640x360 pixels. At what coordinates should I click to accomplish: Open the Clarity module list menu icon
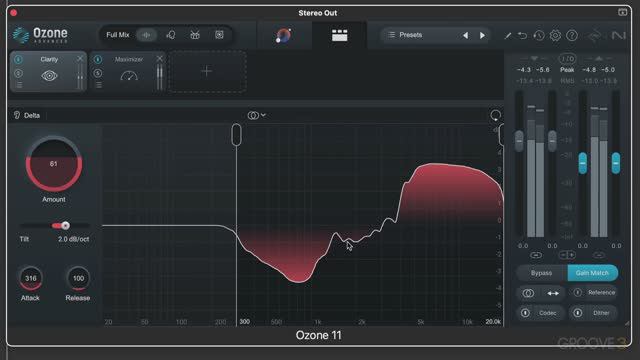pyautogui.click(x=19, y=85)
